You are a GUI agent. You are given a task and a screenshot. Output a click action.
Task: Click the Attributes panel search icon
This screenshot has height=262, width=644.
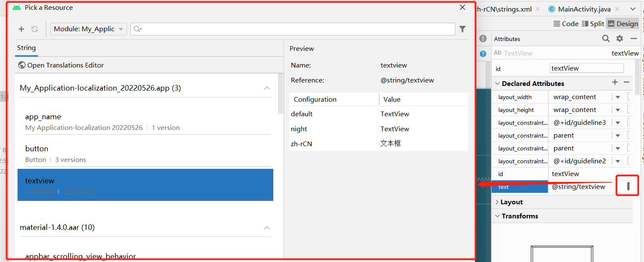pyautogui.click(x=606, y=38)
